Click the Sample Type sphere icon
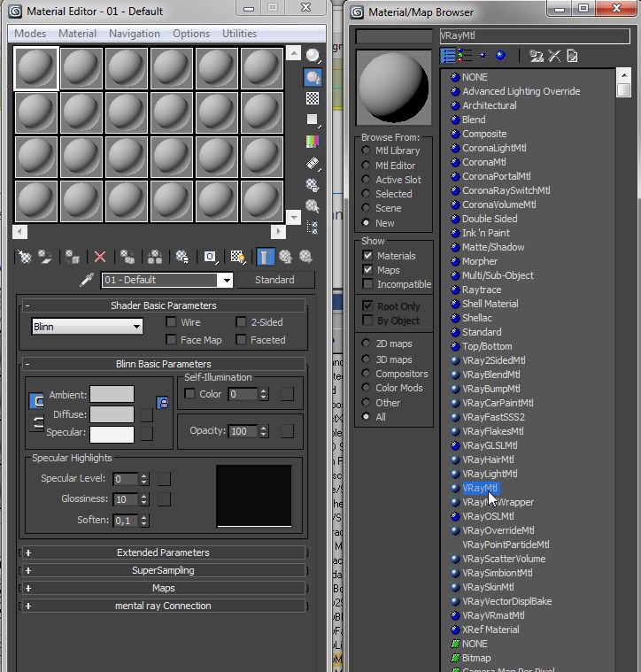The height and width of the screenshot is (672, 641). click(x=313, y=55)
